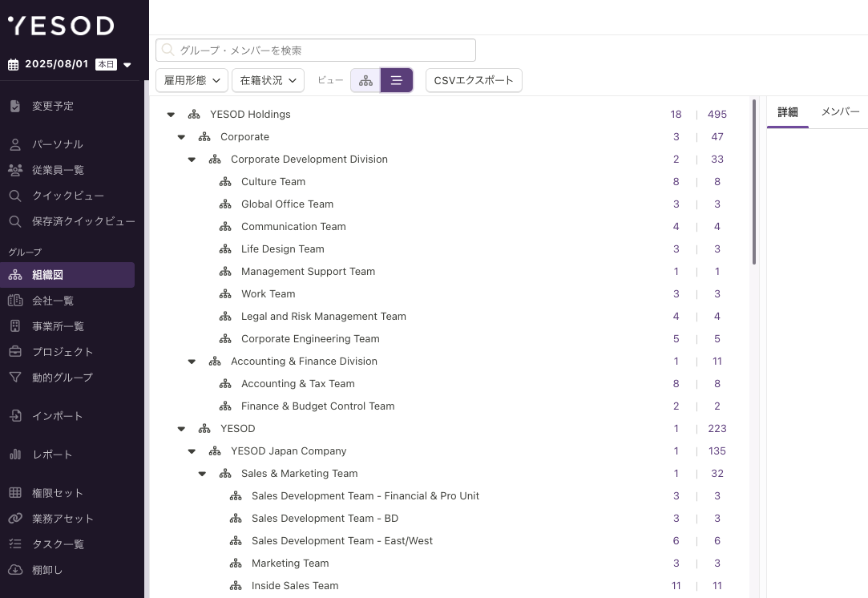The height and width of the screenshot is (598, 868).
Task: Click the 変更予定 document icon
Action: 15,106
